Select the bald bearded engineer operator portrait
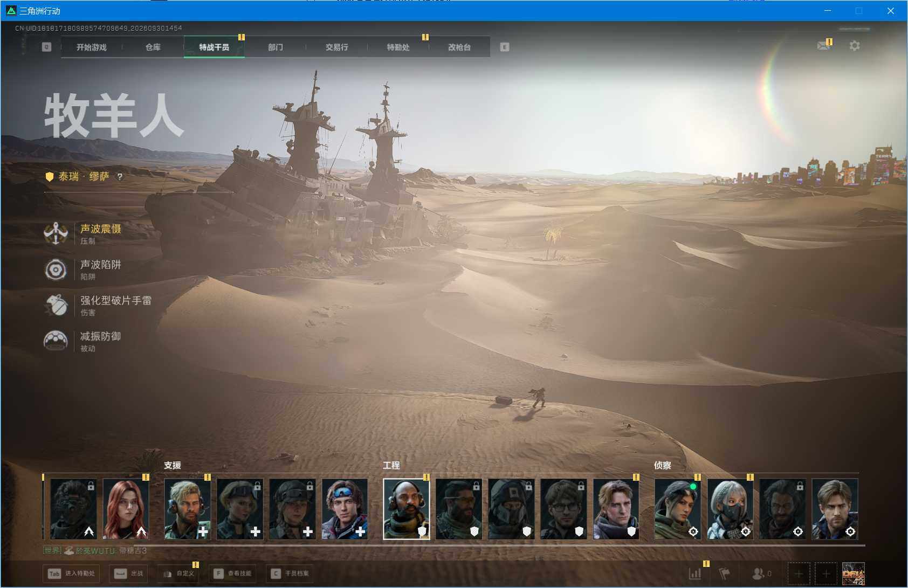This screenshot has height=588, width=908. (x=407, y=509)
